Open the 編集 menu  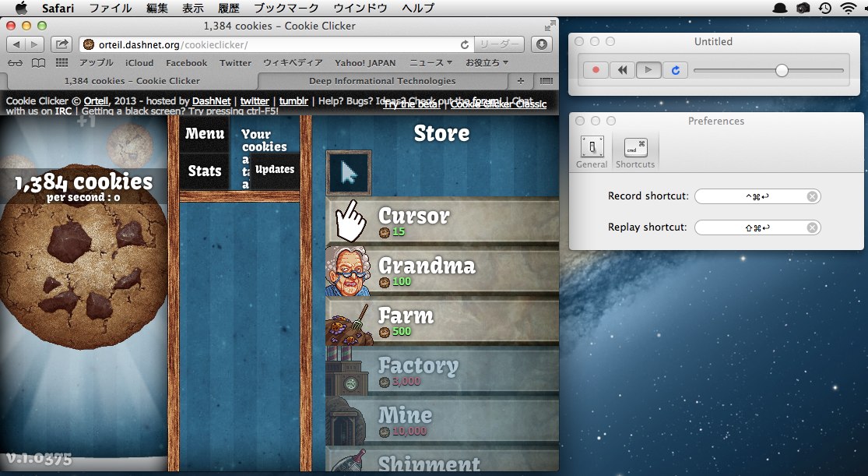coord(157,8)
